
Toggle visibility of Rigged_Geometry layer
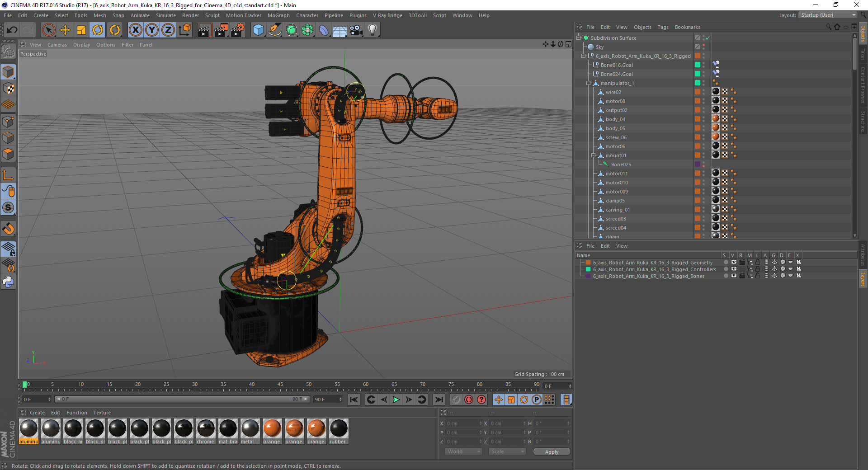click(734, 263)
